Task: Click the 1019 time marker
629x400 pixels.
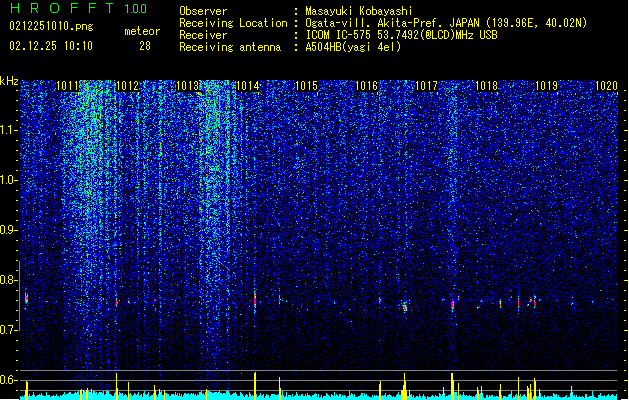Action: tap(546, 86)
